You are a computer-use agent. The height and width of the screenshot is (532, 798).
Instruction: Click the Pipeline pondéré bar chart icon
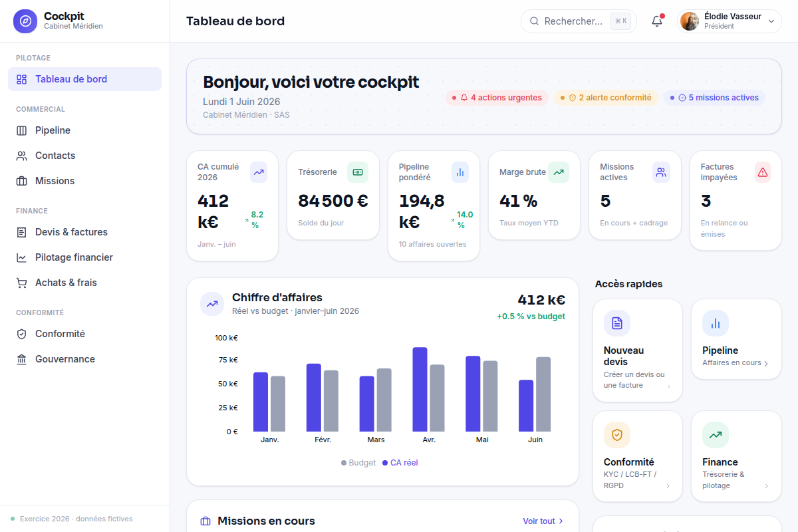point(460,172)
